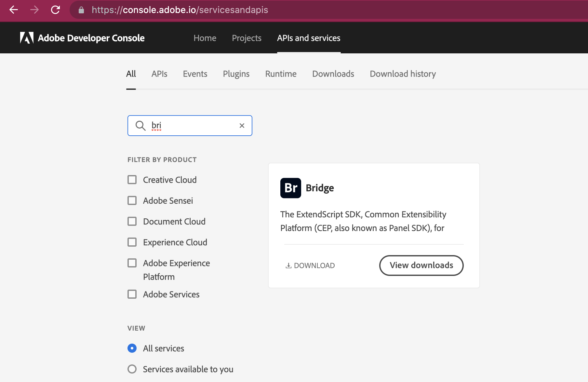Click the browser reload icon

click(56, 10)
